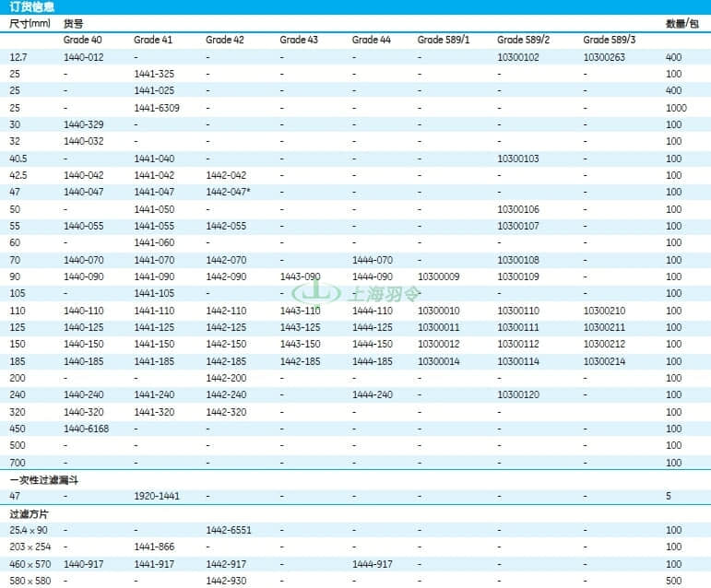Click product code 1440-6168
711x588 pixels.
[x=86, y=429]
